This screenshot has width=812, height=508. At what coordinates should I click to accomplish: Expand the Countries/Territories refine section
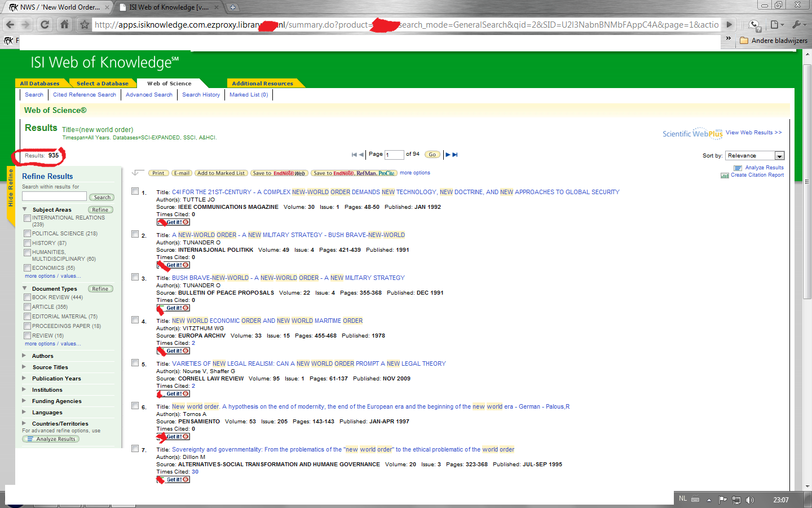pyautogui.click(x=24, y=423)
